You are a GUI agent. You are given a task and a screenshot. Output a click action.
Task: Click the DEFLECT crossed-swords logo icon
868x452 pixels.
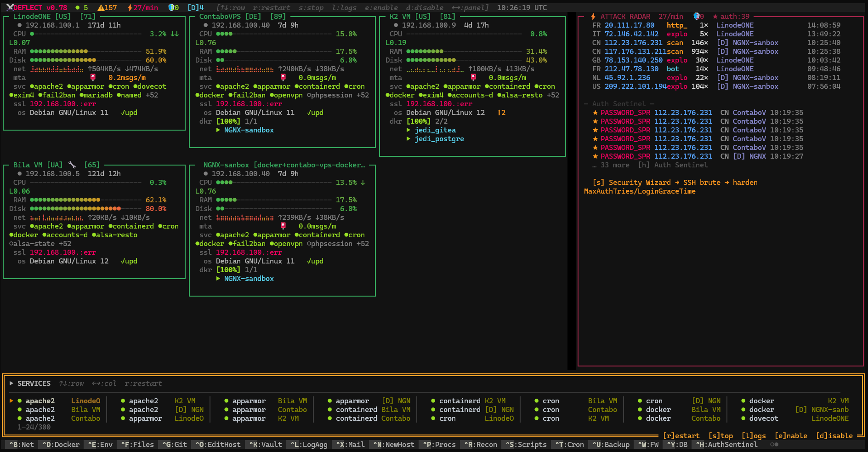10,7
